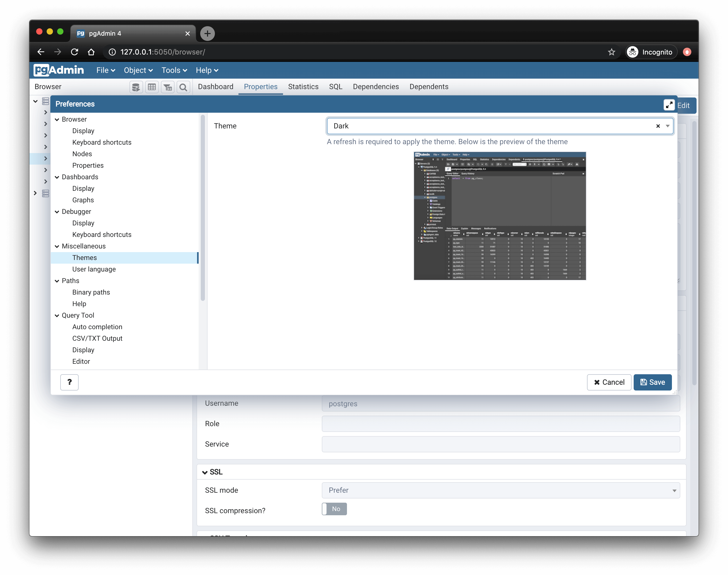Select Properties under Browser preferences
The image size is (728, 575).
tap(88, 166)
